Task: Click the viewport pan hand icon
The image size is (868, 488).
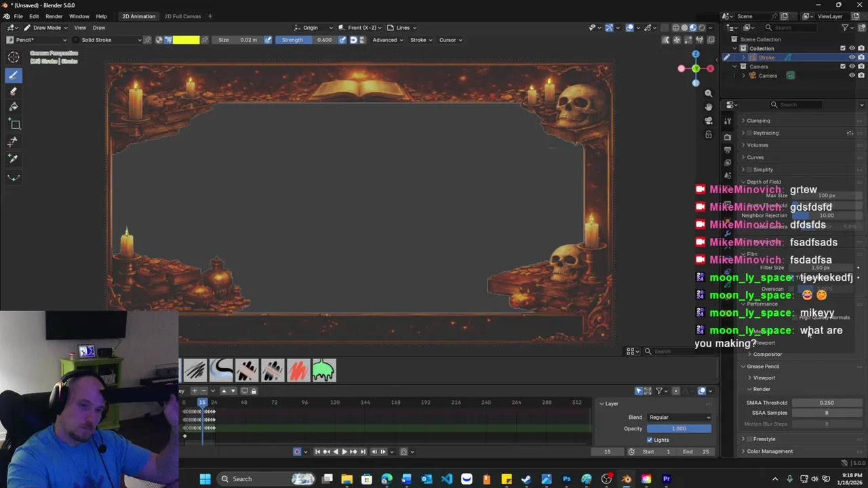Action: (x=709, y=107)
